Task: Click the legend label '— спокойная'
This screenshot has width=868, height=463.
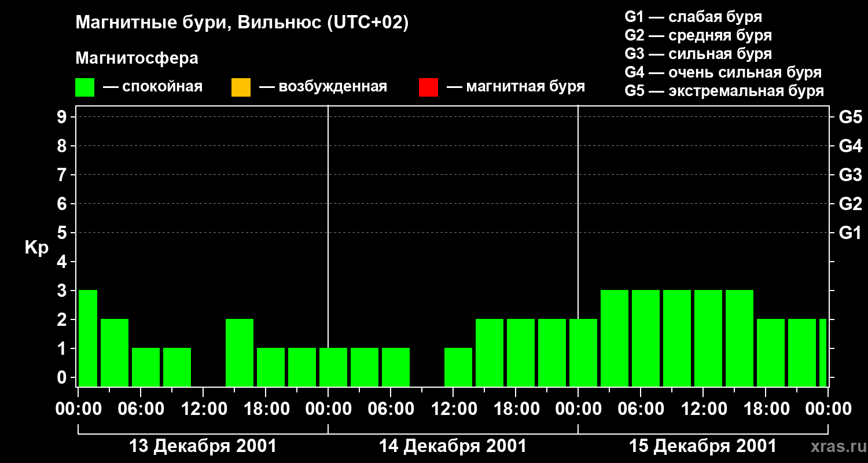Action: coord(153,87)
